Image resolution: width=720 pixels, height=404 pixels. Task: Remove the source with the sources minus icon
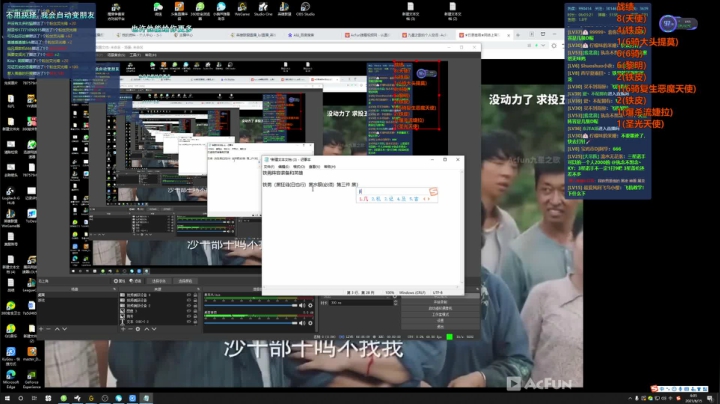(130, 329)
